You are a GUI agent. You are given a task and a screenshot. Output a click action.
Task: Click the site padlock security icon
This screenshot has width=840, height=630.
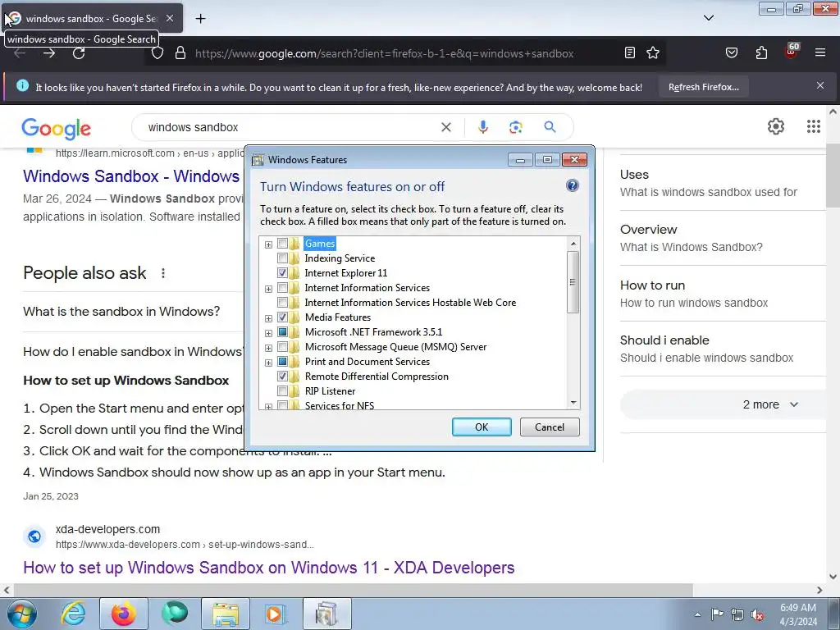tap(180, 53)
